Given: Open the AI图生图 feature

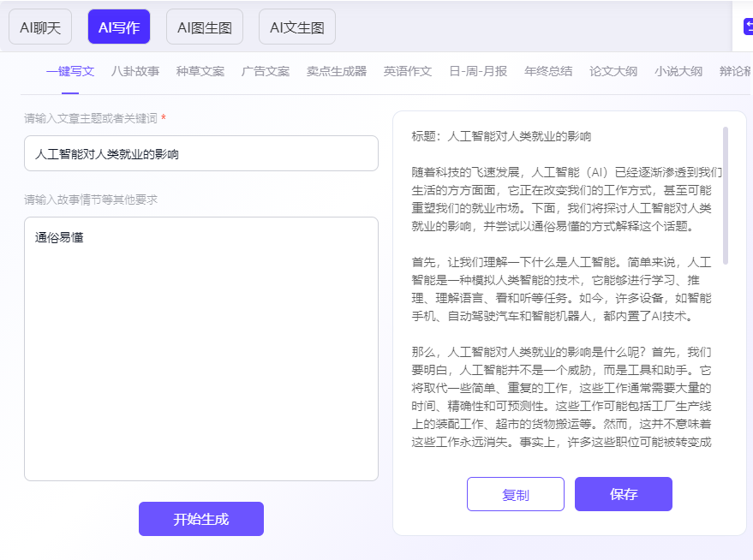Looking at the screenshot, I should 204,27.
